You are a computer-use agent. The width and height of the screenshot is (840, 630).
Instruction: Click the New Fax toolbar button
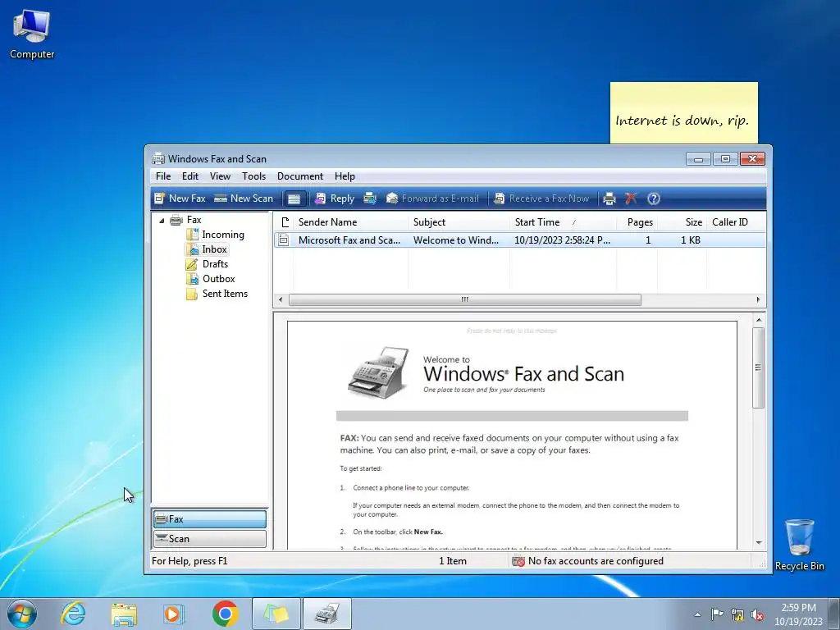tap(180, 199)
